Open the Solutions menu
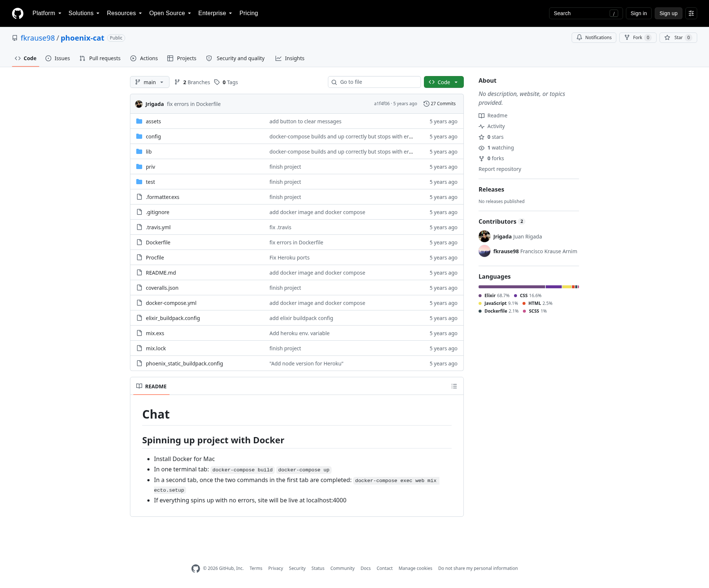The image size is (709, 588). click(x=84, y=13)
